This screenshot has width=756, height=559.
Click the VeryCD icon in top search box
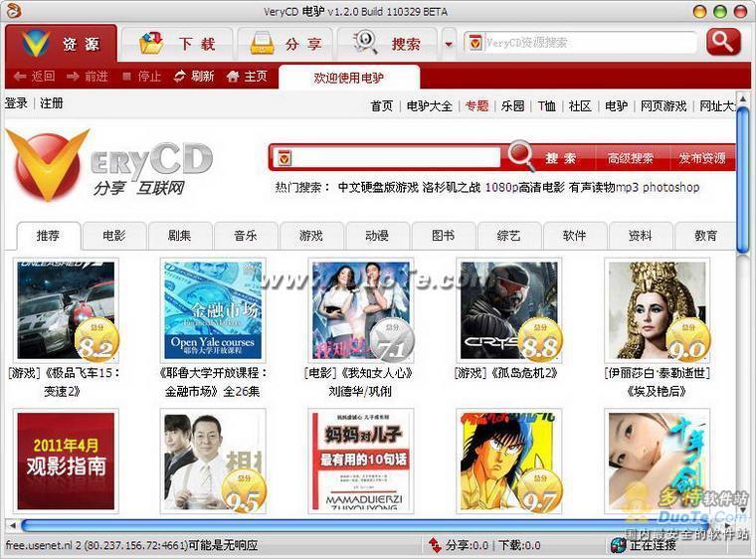click(474, 43)
